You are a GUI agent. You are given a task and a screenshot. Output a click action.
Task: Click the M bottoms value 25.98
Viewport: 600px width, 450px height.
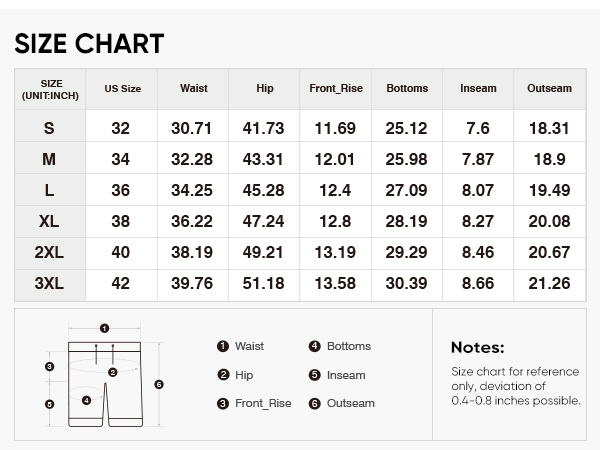tap(406, 159)
